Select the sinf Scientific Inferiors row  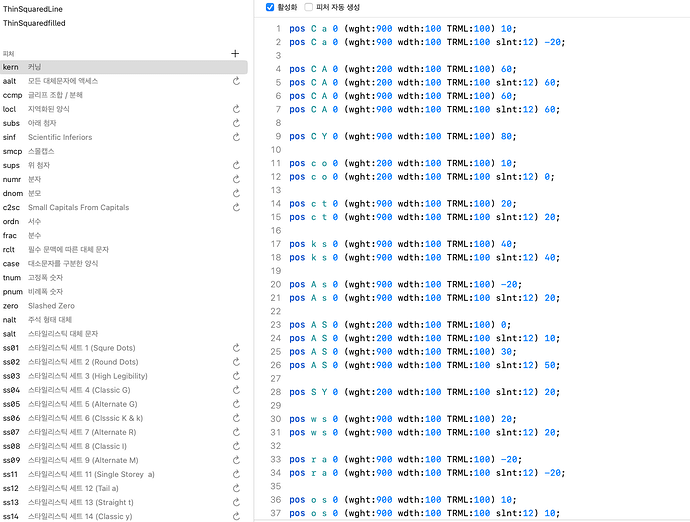(124, 137)
